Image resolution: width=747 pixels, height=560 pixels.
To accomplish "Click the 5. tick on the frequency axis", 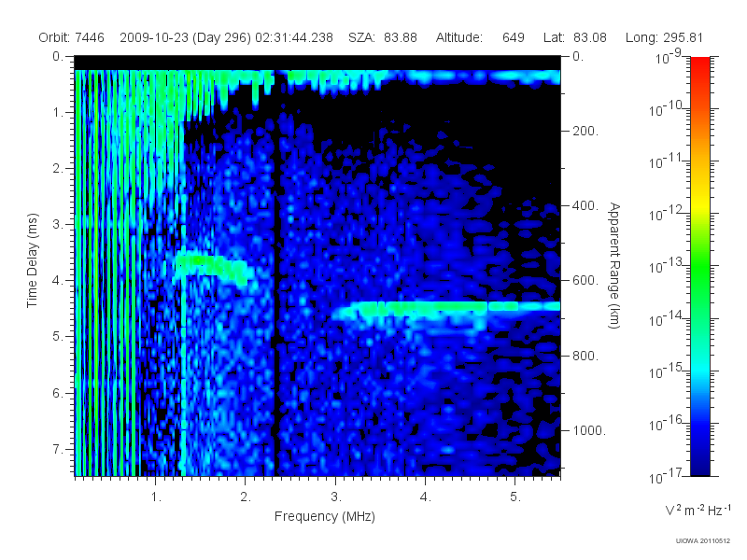I will (x=515, y=497).
